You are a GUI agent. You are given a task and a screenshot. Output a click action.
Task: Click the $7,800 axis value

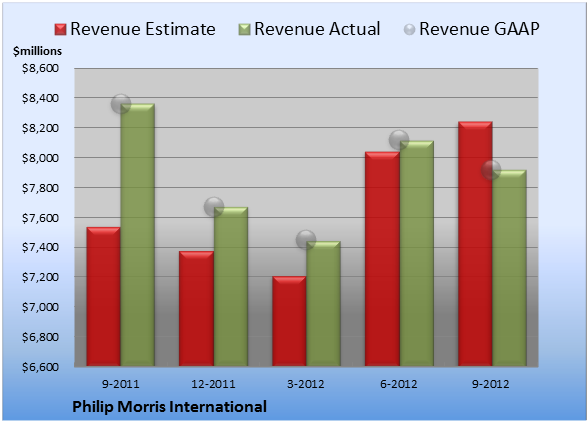pos(40,188)
